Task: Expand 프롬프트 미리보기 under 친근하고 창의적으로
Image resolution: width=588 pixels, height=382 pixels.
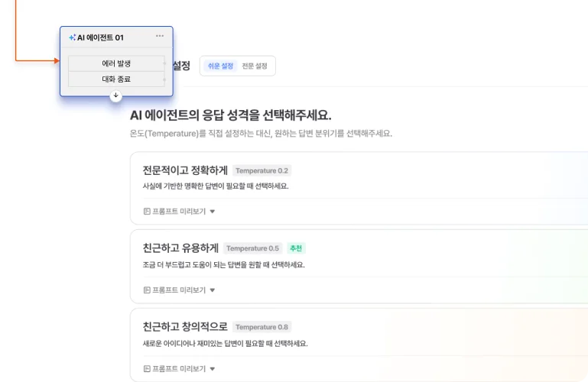Action: pyautogui.click(x=179, y=368)
